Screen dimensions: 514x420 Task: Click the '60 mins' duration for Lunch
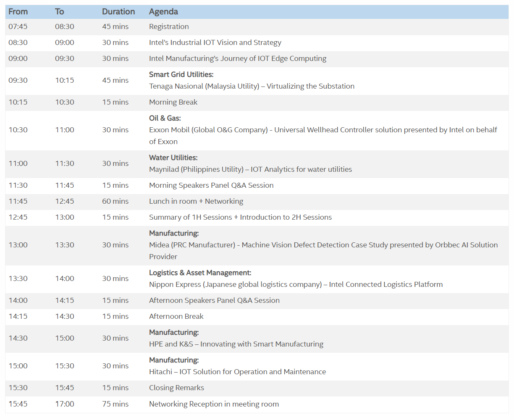point(115,201)
